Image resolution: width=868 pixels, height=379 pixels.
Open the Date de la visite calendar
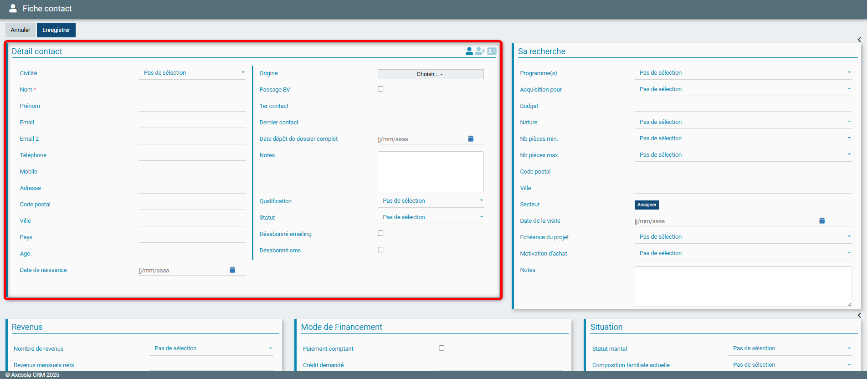(822, 221)
